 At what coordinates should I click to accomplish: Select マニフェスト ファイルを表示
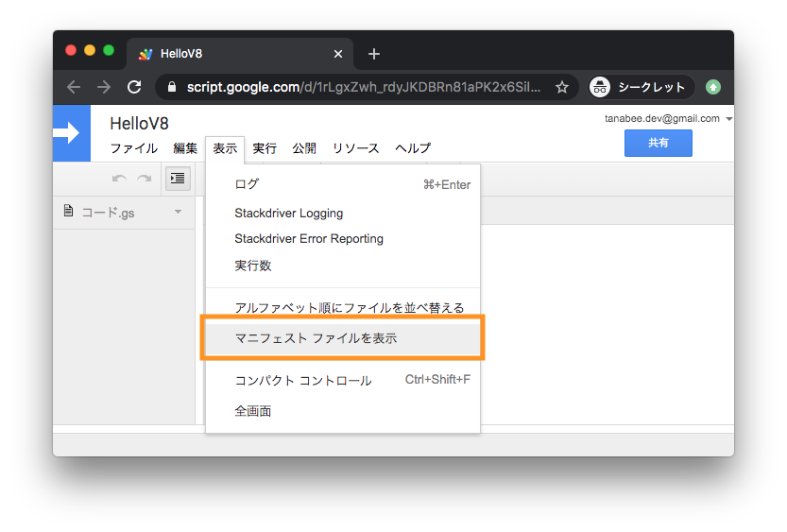343,338
